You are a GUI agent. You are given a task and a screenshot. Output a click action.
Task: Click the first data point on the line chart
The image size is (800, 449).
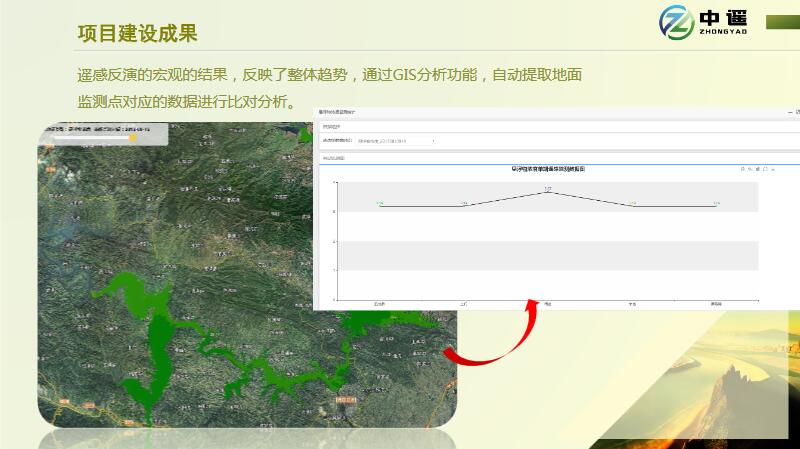click(x=380, y=205)
